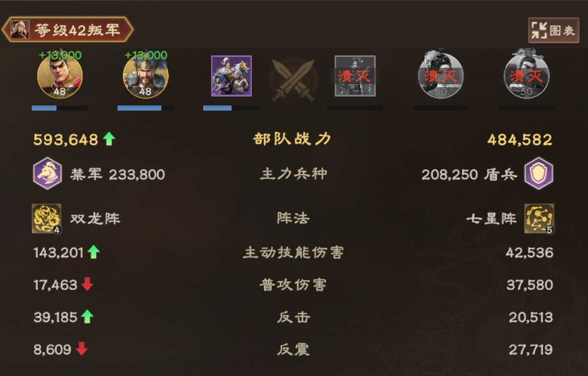The width and height of the screenshot is (588, 376).
Task: Click the 盾兵 shield hexagon icon
Action: (x=539, y=173)
